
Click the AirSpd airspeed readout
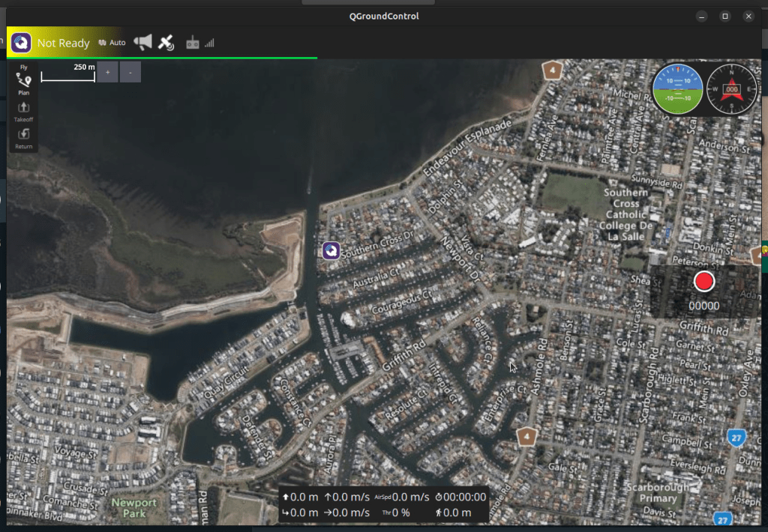401,497
